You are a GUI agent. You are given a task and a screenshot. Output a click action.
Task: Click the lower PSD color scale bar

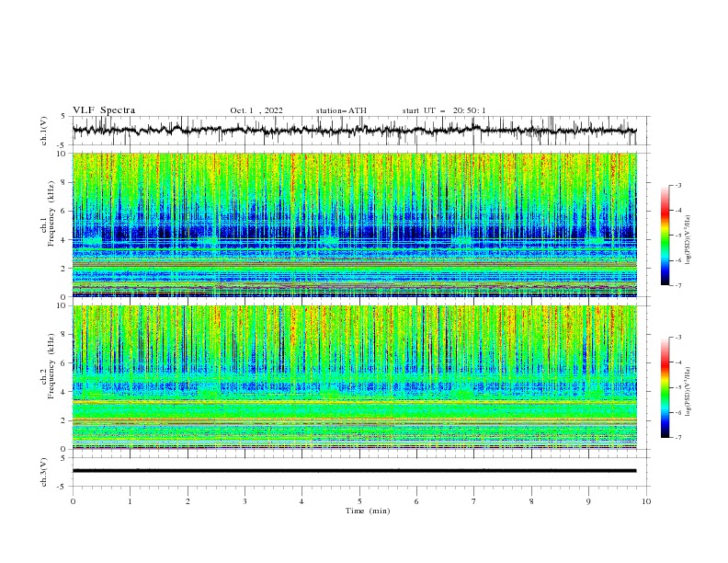(x=665, y=387)
